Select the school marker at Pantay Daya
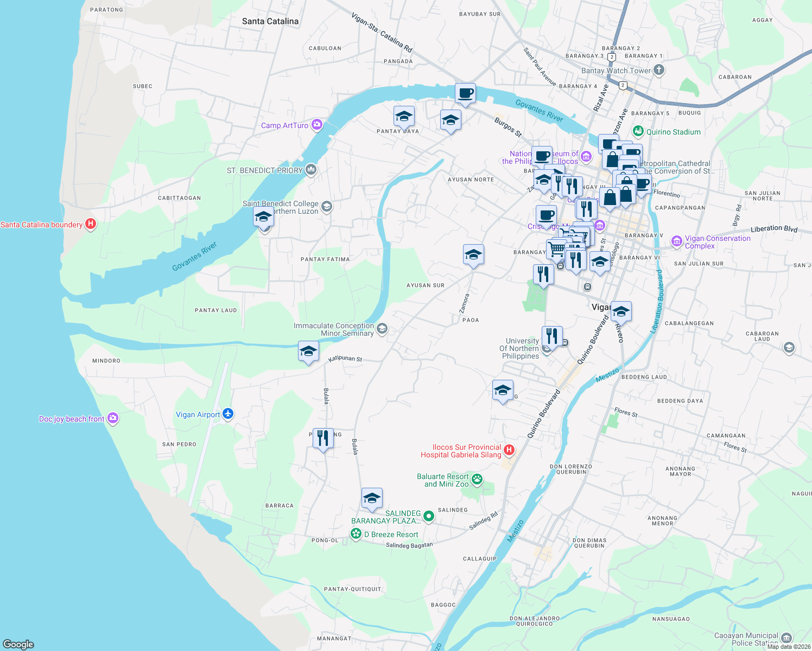The image size is (812, 651). [404, 118]
